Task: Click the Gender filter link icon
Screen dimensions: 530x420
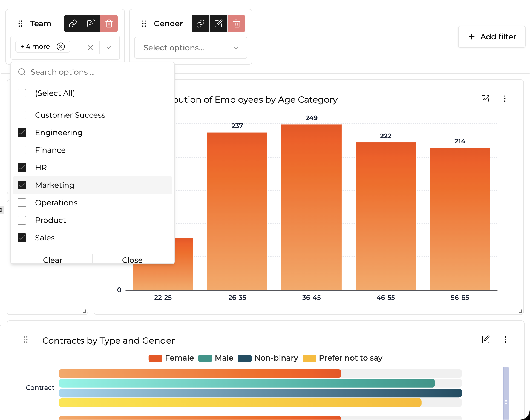Action: coord(200,24)
